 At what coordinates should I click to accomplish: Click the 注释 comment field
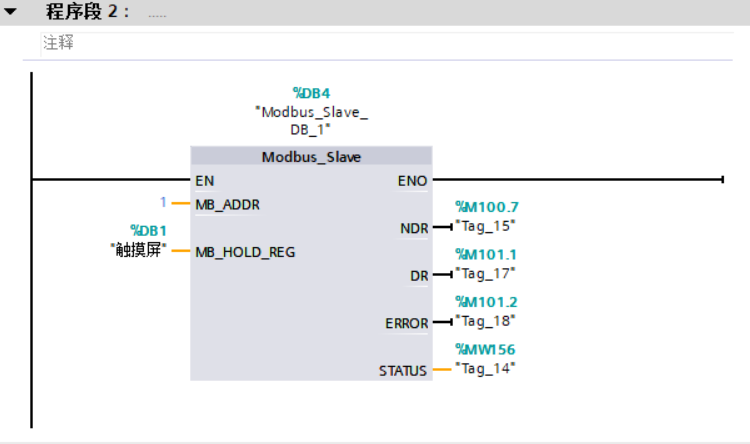58,43
